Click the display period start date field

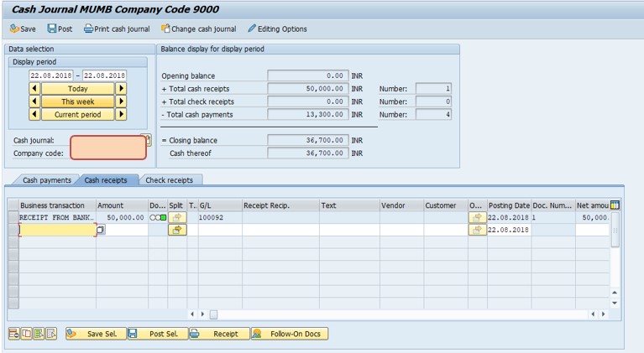(51, 75)
